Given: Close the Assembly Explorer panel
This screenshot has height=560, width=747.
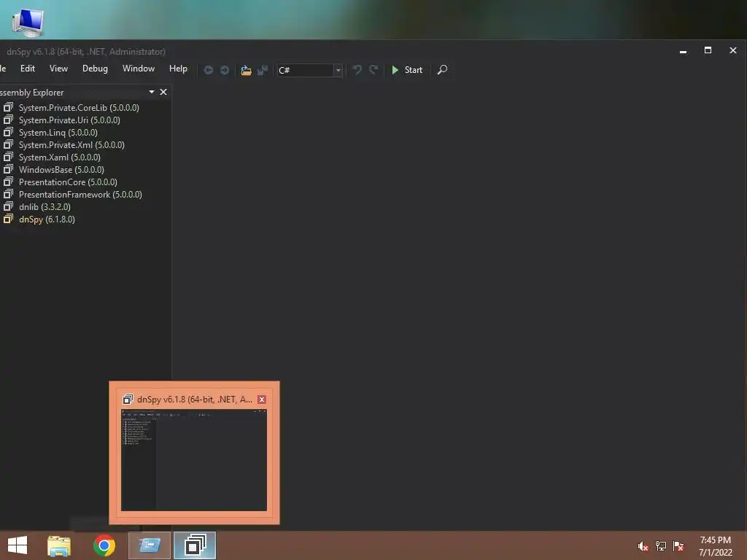Looking at the screenshot, I should click(x=163, y=91).
